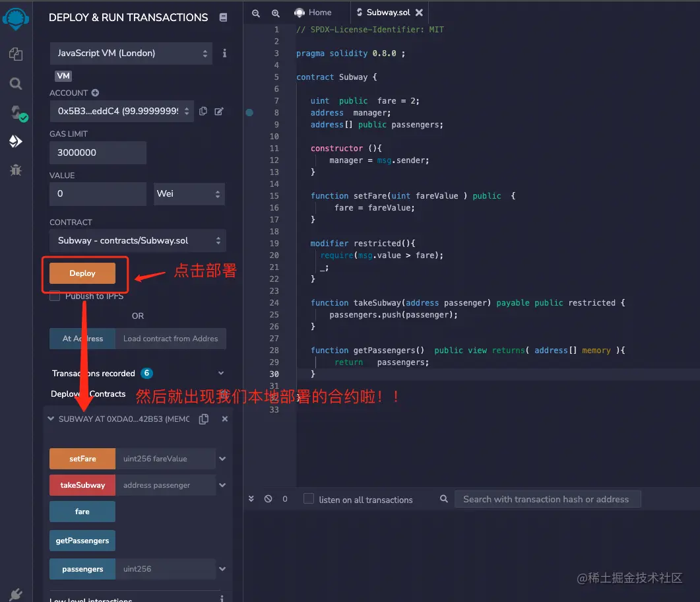Click the environment info icon

coord(224,53)
